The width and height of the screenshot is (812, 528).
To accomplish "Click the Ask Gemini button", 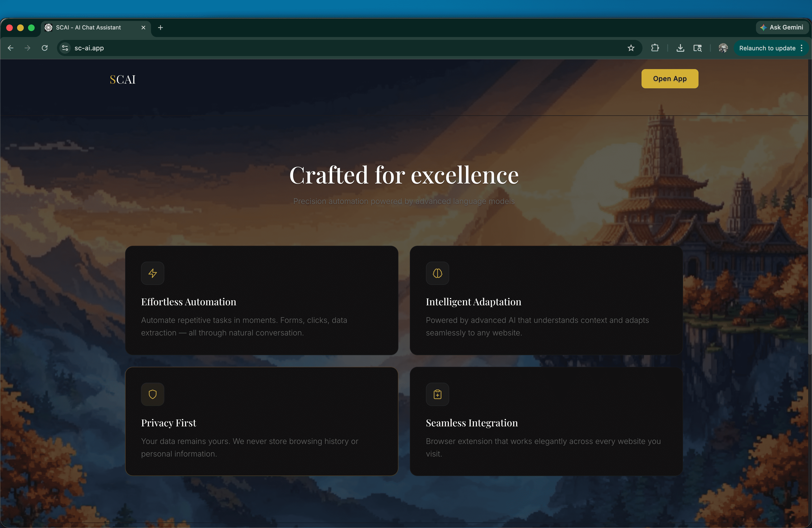I will (782, 27).
